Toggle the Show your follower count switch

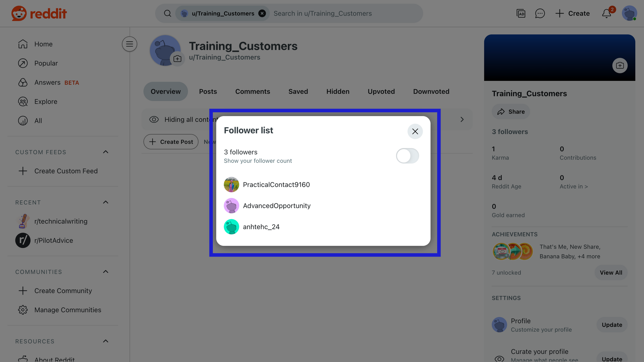(x=407, y=156)
